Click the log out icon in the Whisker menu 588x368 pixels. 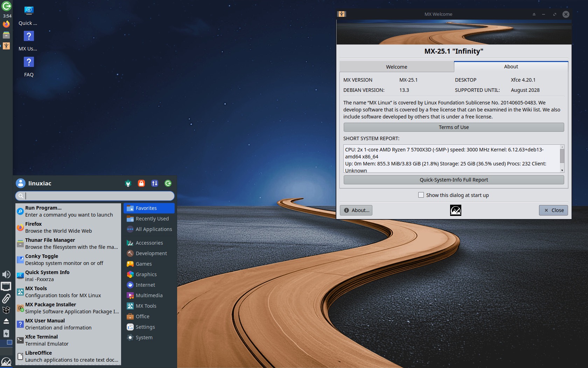click(168, 183)
